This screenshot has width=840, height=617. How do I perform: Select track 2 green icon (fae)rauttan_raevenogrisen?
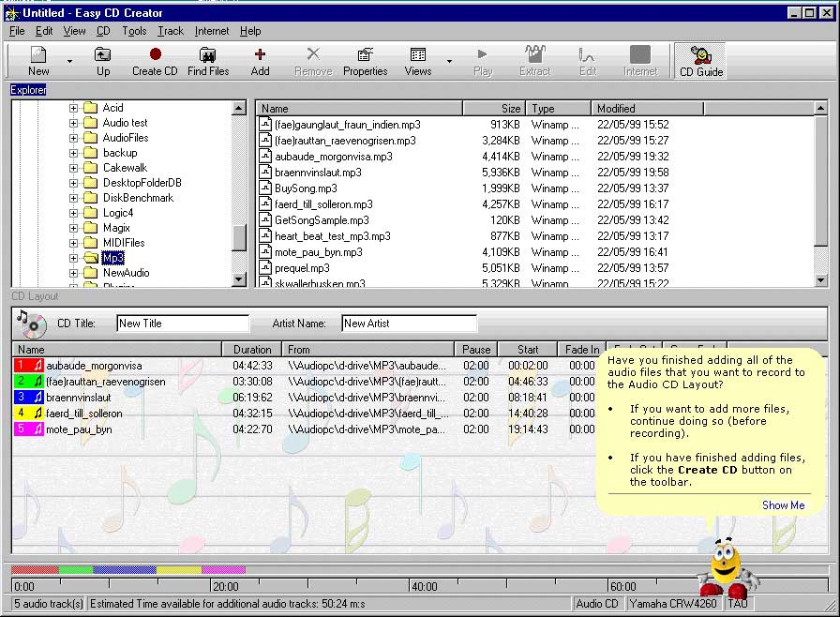[29, 382]
